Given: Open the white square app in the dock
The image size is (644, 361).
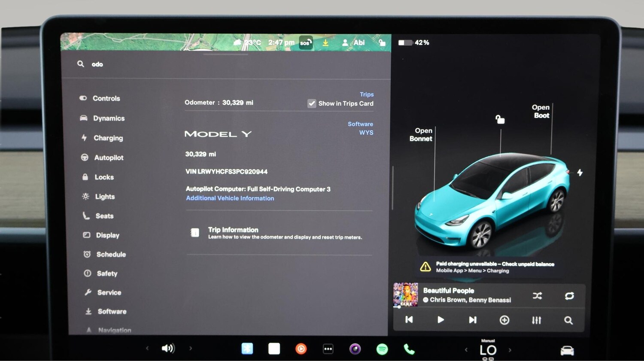Looking at the screenshot, I should (274, 349).
